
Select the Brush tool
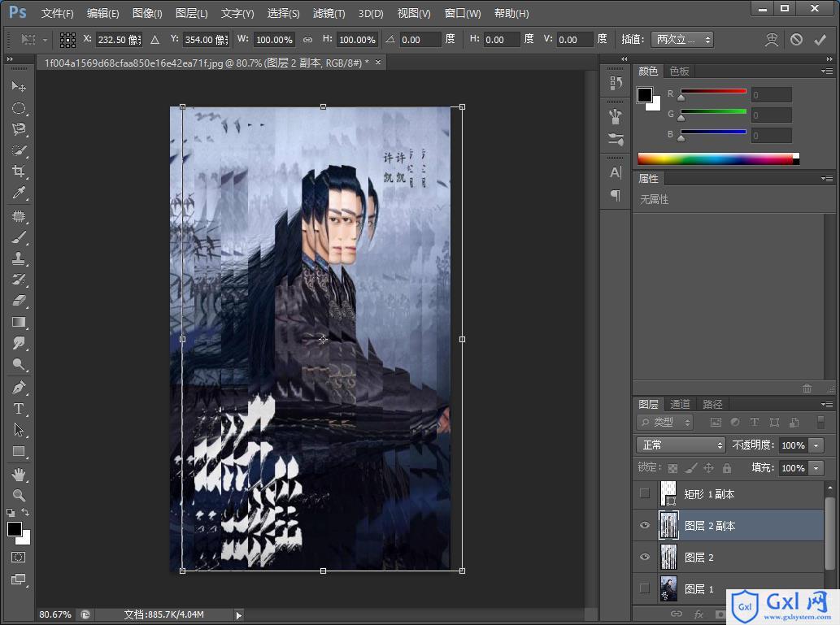click(x=18, y=237)
